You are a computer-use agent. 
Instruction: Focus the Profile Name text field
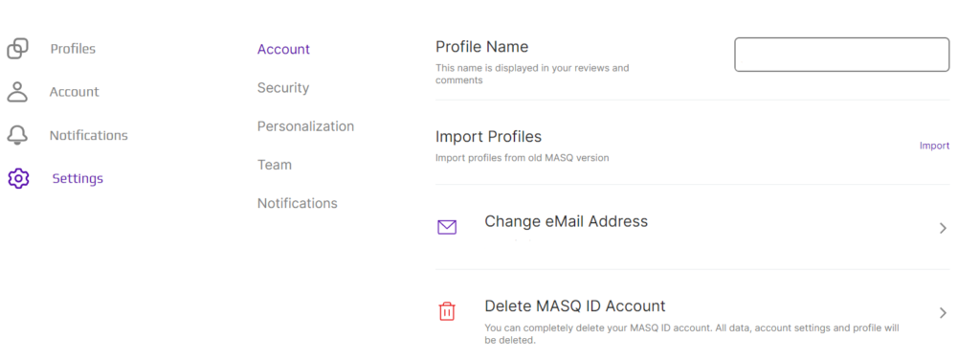(x=842, y=55)
